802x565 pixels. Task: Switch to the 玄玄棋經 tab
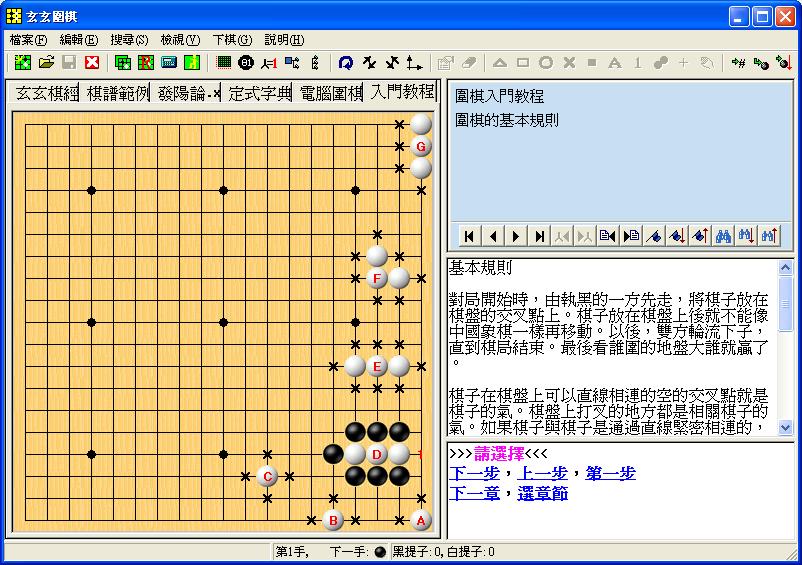pyautogui.click(x=47, y=93)
